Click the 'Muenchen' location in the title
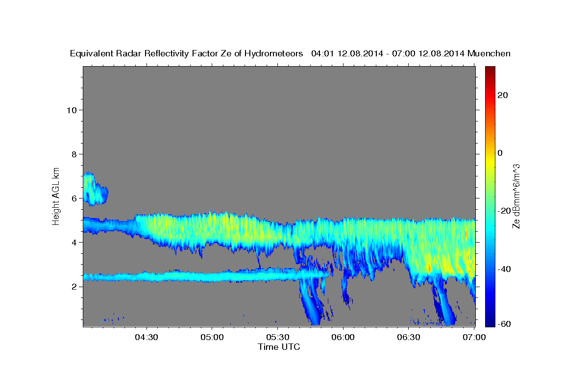This screenshot has width=588, height=392. click(x=489, y=53)
